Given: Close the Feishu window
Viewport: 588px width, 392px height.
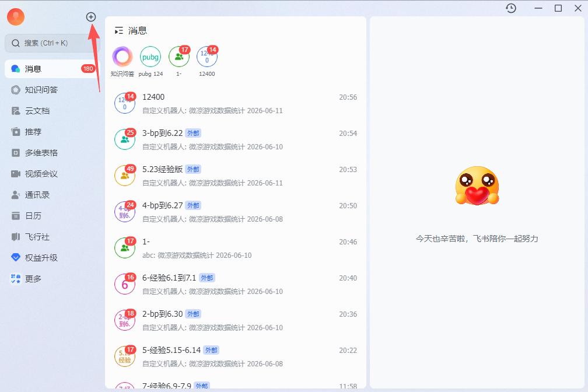Looking at the screenshot, I should click(x=578, y=8).
